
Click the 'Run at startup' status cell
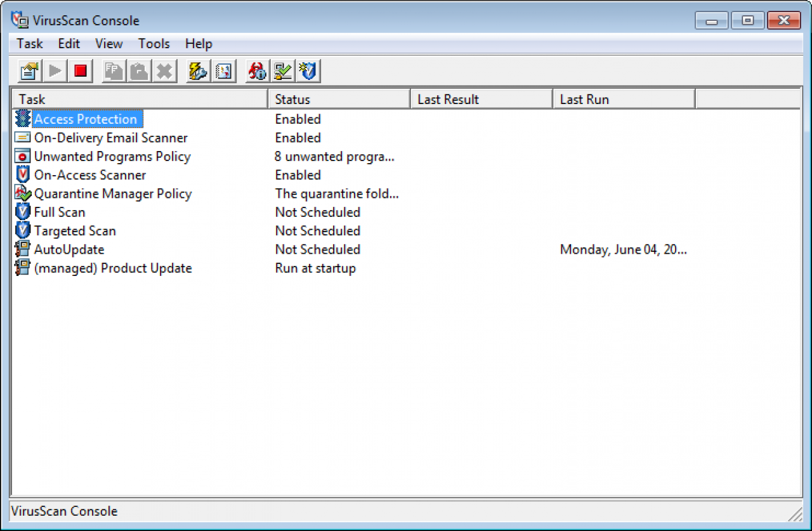click(x=315, y=268)
